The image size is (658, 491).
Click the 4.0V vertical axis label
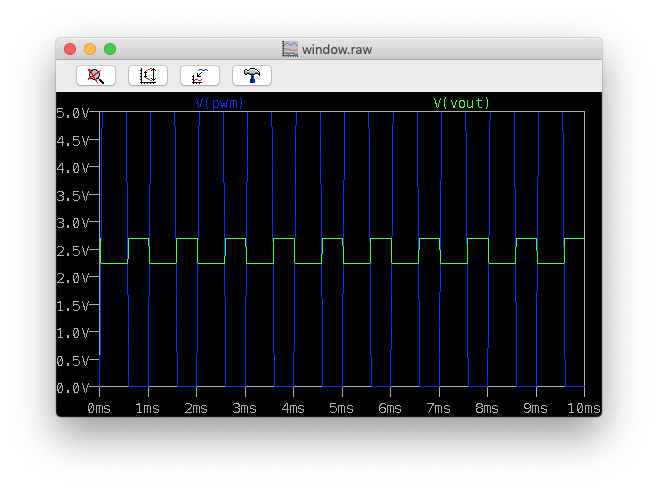(x=75, y=168)
